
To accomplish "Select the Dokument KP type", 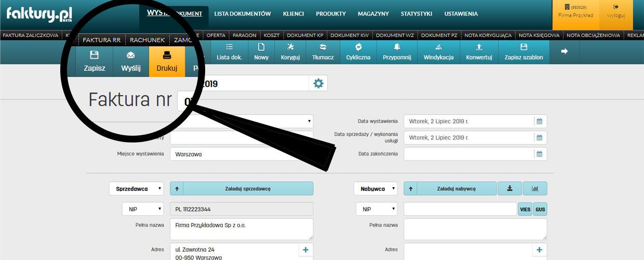I will (x=305, y=35).
